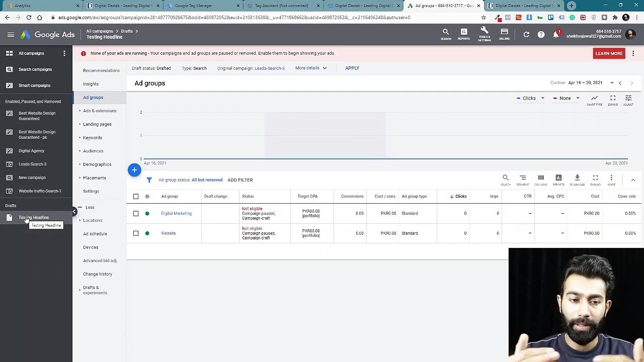This screenshot has width=644, height=362.
Task: Expand the More details dropdown
Action: pyautogui.click(x=310, y=68)
